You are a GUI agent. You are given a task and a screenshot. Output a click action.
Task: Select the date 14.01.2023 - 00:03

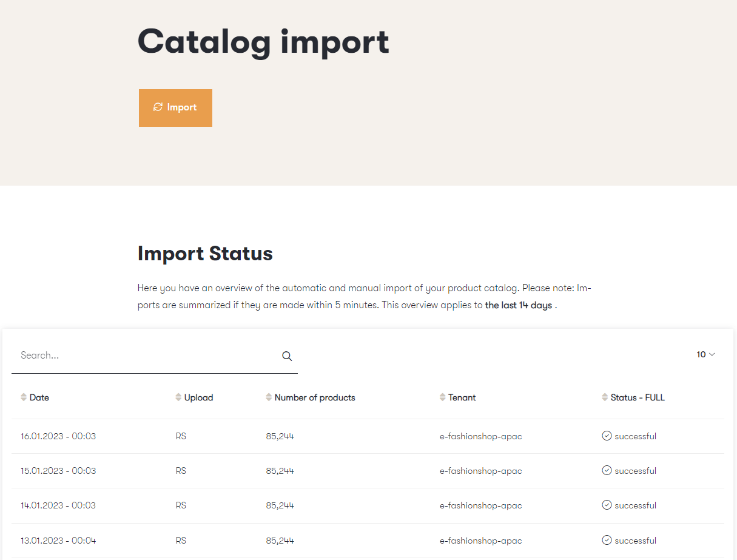pyautogui.click(x=58, y=505)
